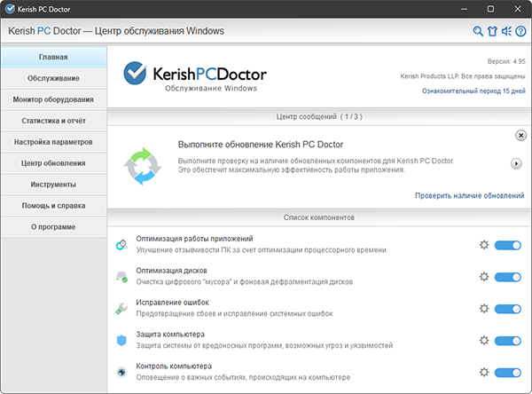Open the skin (shirt) theme icon
This screenshot has height=394, width=532.
point(492,32)
